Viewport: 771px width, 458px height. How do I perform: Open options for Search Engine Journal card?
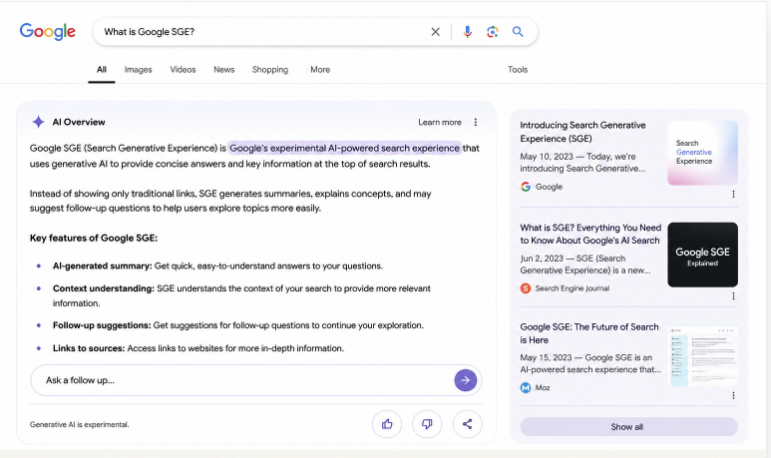pyautogui.click(x=733, y=296)
